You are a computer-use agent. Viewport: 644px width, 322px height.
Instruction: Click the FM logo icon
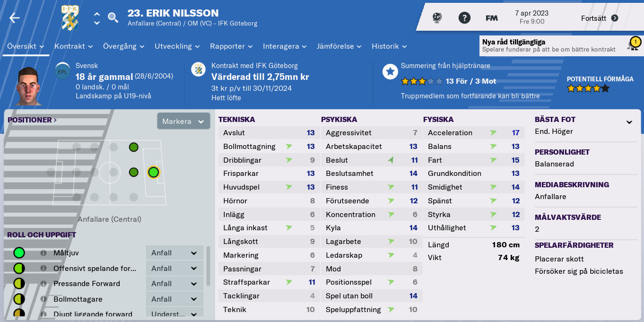pyautogui.click(x=492, y=18)
